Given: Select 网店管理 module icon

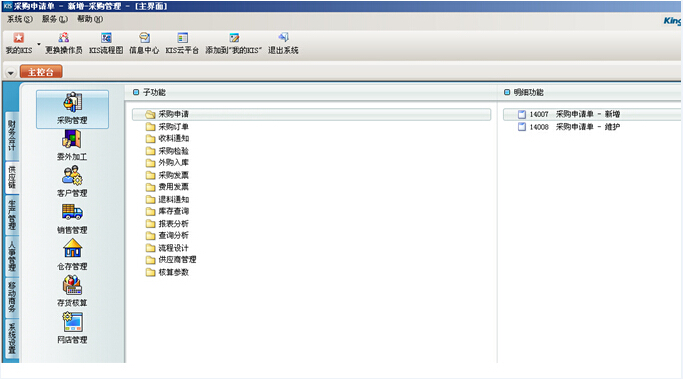Looking at the screenshot, I should (x=72, y=328).
